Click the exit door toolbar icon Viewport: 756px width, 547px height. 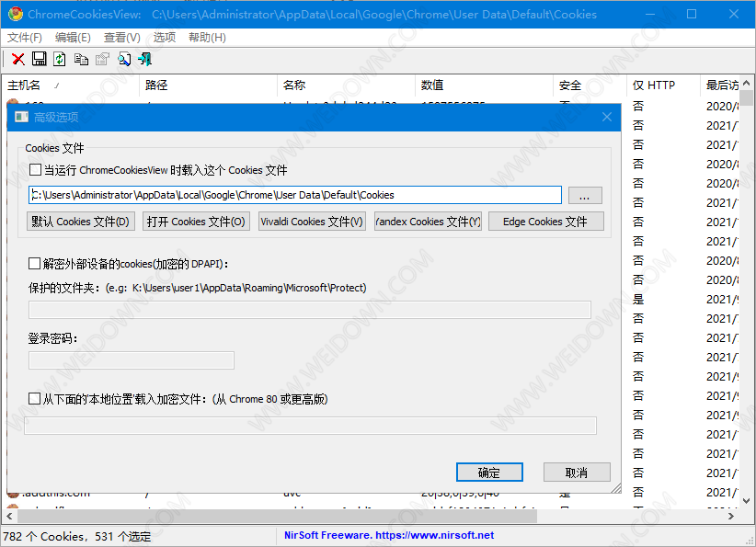click(x=144, y=59)
